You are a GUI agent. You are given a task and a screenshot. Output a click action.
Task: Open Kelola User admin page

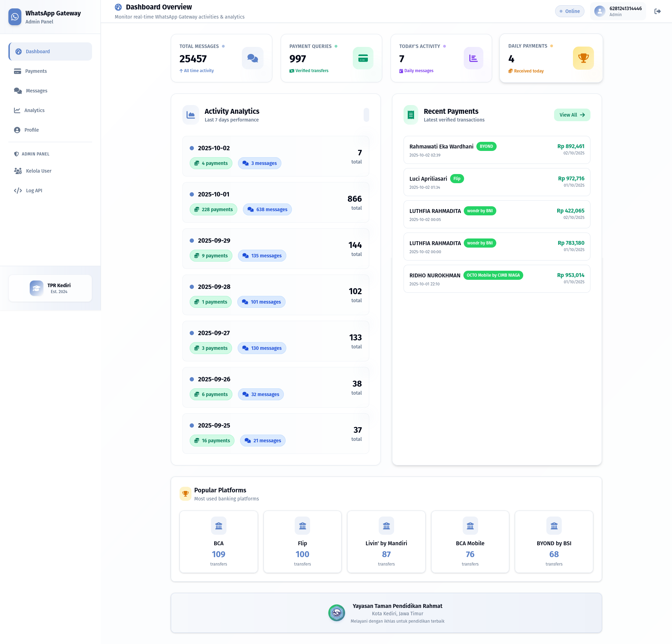(38, 171)
